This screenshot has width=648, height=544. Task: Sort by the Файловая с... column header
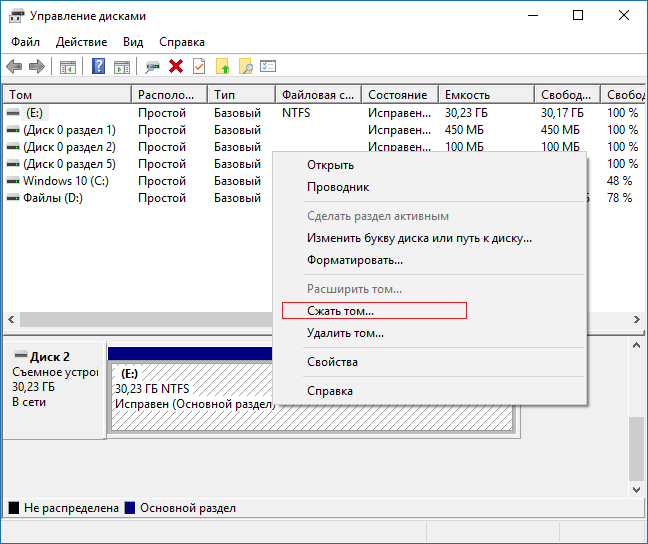pyautogui.click(x=318, y=95)
